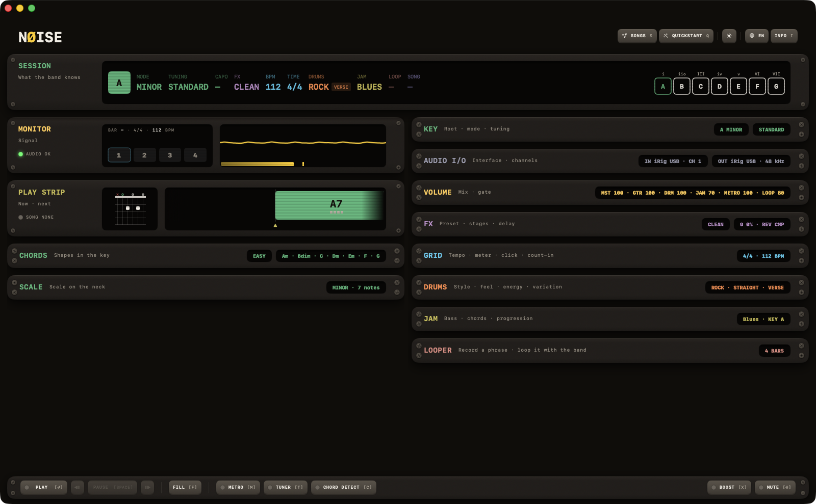Open the Songs library button
Viewport: 816px width, 504px height.
coord(637,36)
